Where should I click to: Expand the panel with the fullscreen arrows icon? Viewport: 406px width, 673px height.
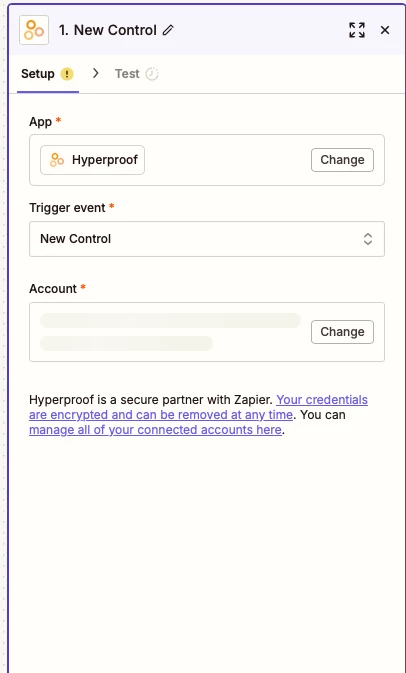[x=357, y=30]
